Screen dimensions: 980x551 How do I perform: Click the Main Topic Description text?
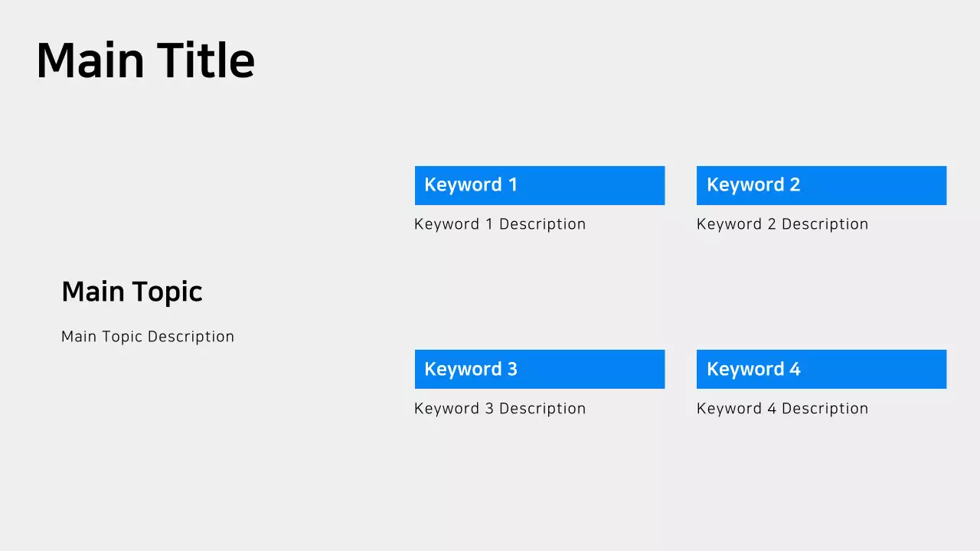point(148,337)
